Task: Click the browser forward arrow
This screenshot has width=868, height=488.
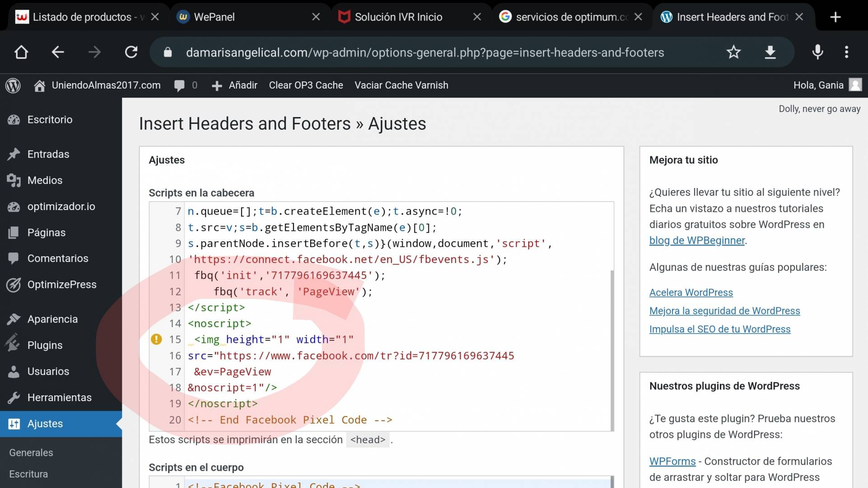Action: tap(94, 52)
